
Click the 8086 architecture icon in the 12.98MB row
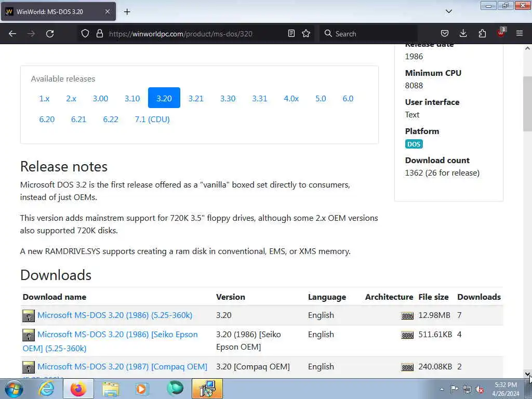(407, 316)
